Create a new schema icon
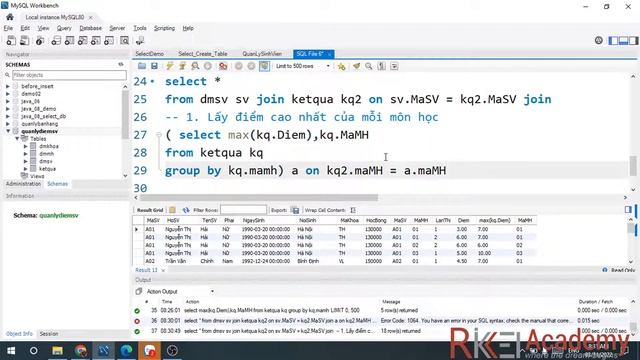 point(56,40)
